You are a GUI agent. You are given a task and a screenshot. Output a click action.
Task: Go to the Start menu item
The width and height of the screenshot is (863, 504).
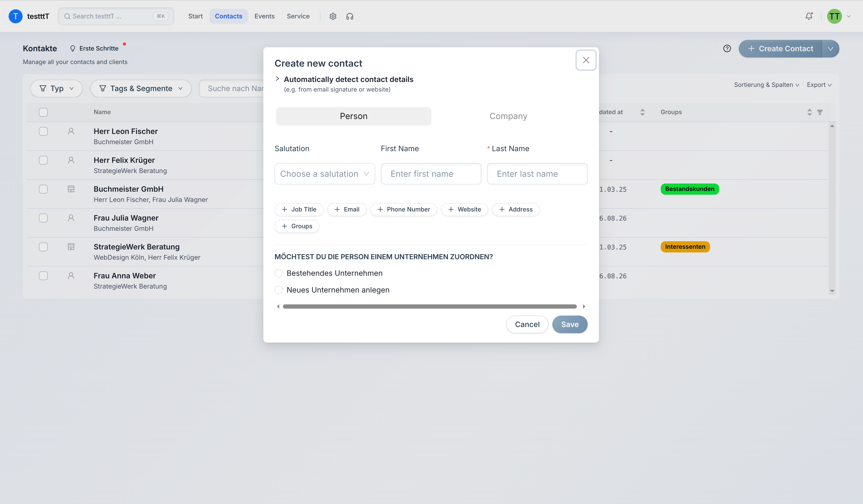point(195,16)
